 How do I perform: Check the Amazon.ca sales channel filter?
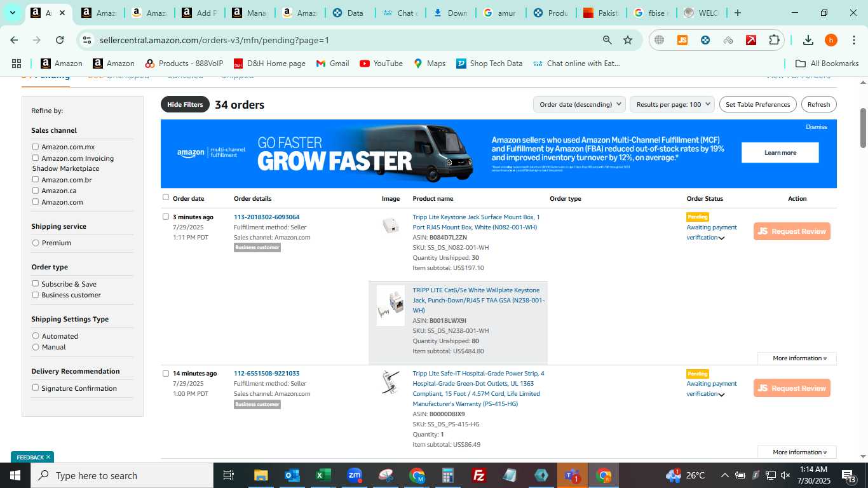(36, 190)
